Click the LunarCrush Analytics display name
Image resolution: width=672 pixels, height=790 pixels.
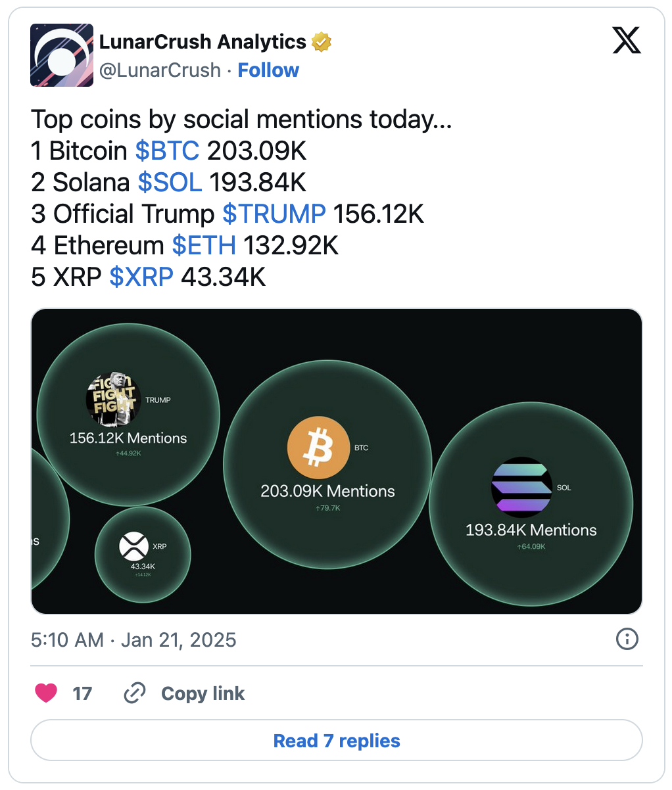pyautogui.click(x=203, y=42)
